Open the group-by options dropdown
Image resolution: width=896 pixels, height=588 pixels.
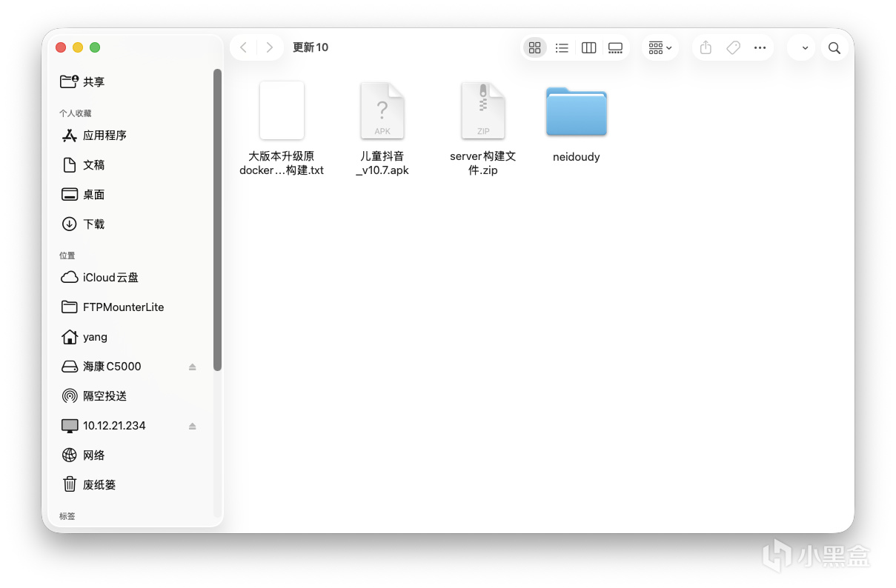point(660,47)
